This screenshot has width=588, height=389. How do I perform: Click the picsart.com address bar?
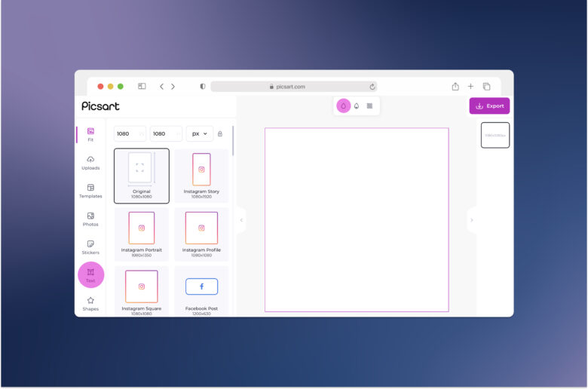(294, 87)
